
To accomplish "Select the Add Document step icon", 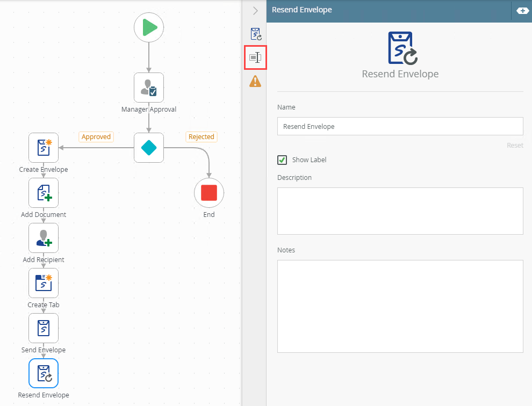I will (44, 193).
